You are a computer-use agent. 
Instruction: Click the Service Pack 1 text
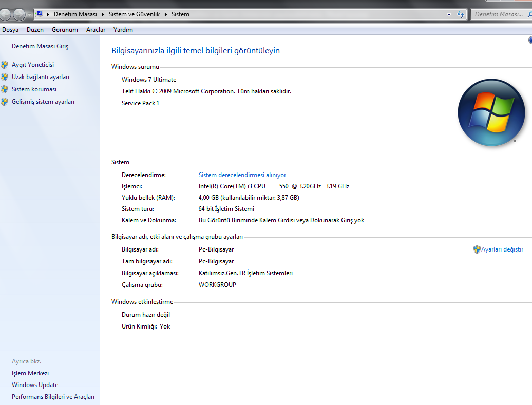click(x=141, y=103)
